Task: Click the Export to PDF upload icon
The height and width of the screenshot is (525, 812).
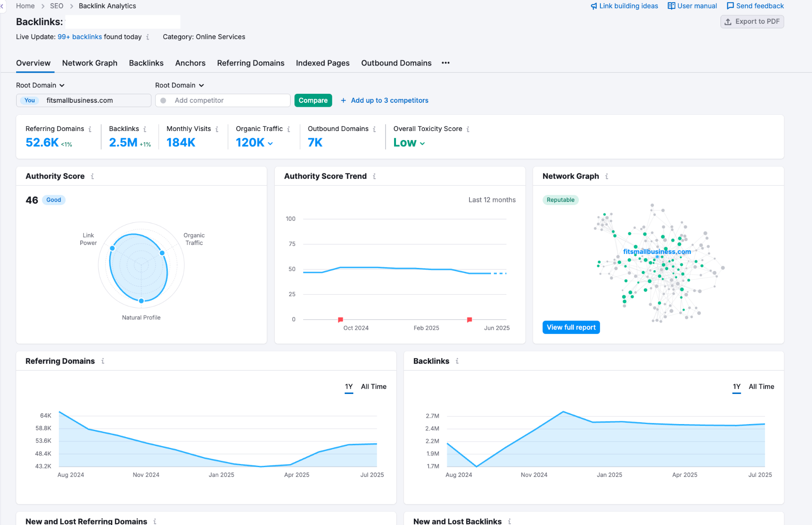Action: pyautogui.click(x=728, y=22)
